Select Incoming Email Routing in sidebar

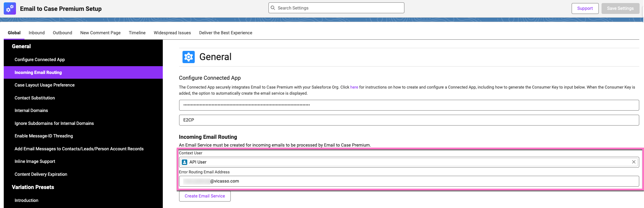coord(83,73)
